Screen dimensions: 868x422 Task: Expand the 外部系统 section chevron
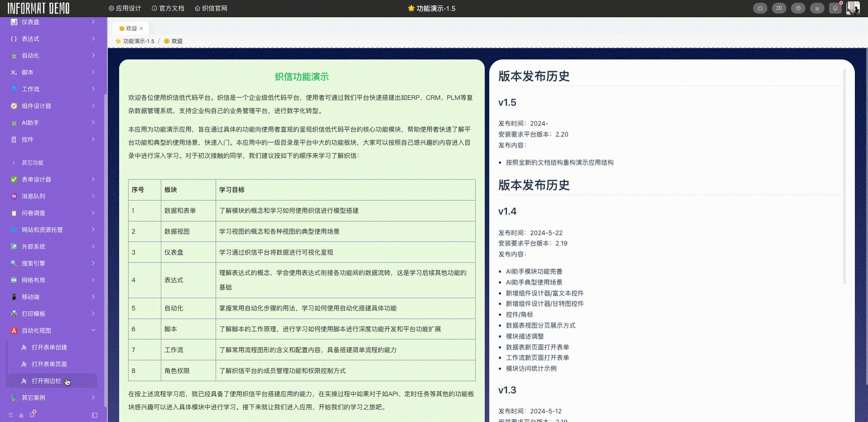pos(93,247)
